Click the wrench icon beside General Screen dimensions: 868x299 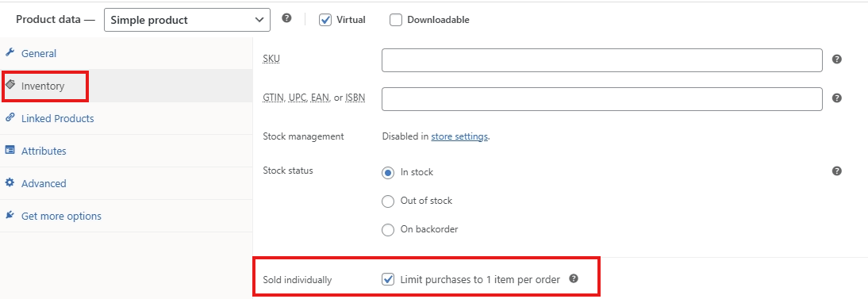coord(10,52)
